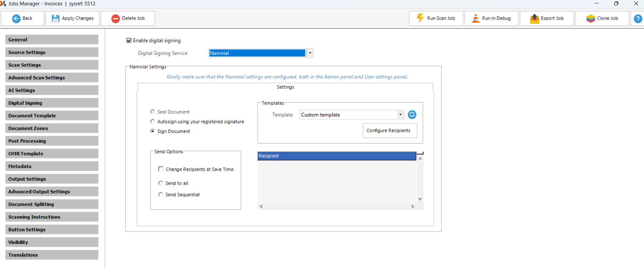Enable Change Recipients at Save Time
Image resolution: width=644 pixels, height=268 pixels.
click(x=161, y=169)
